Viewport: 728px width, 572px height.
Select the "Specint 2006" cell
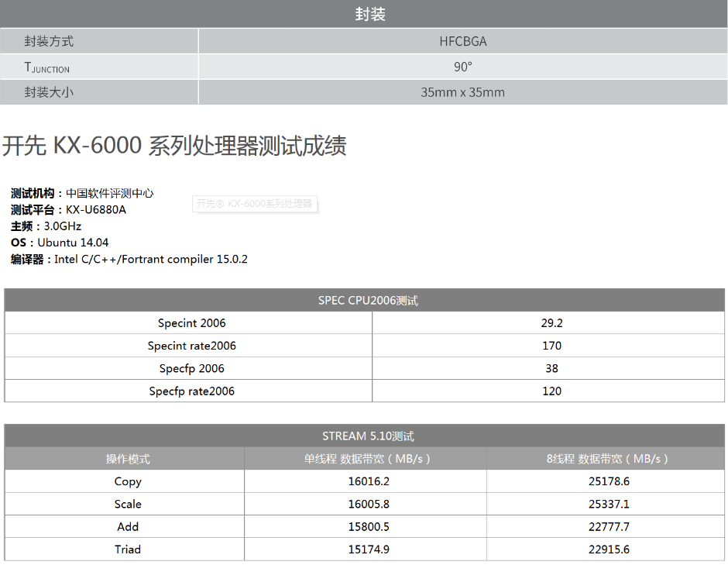[188, 323]
